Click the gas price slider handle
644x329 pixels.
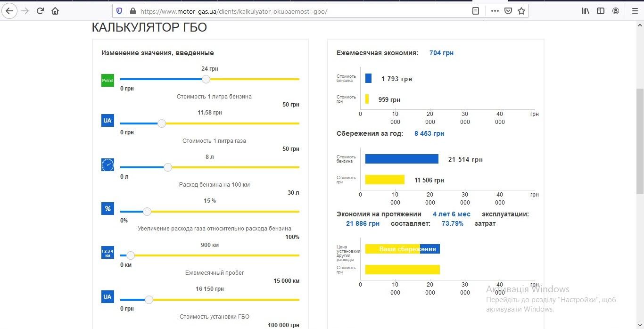pos(162,123)
